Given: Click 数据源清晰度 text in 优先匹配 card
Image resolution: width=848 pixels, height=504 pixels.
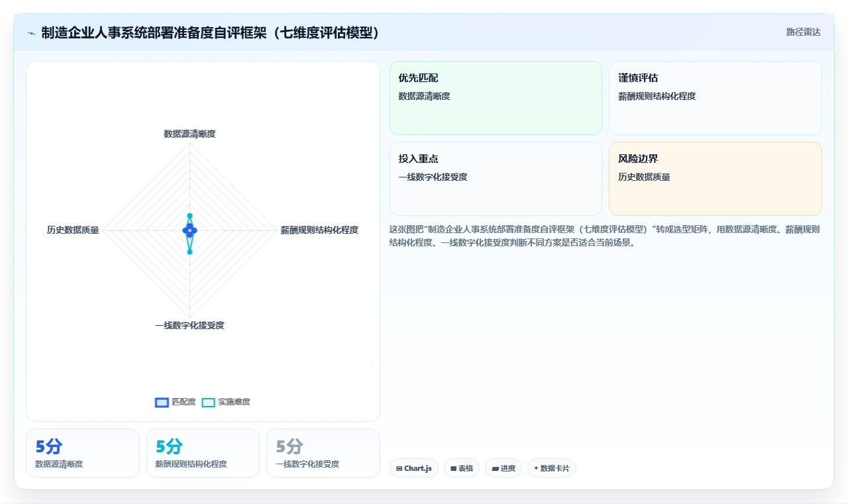Looking at the screenshot, I should (x=424, y=96).
